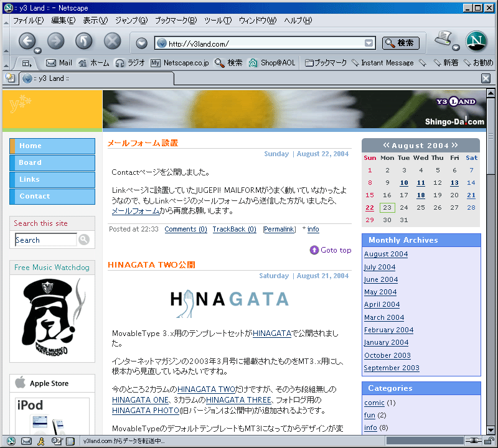Open the Print options dropdown arrow

[x=456, y=48]
